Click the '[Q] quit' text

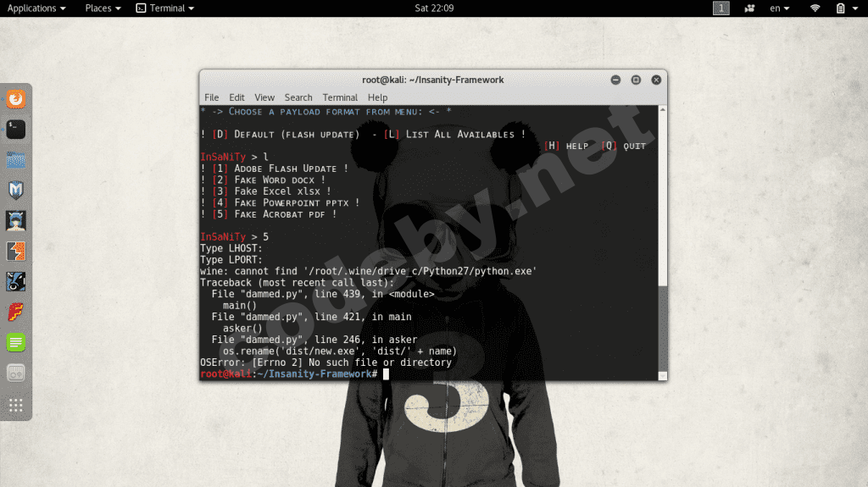(623, 146)
